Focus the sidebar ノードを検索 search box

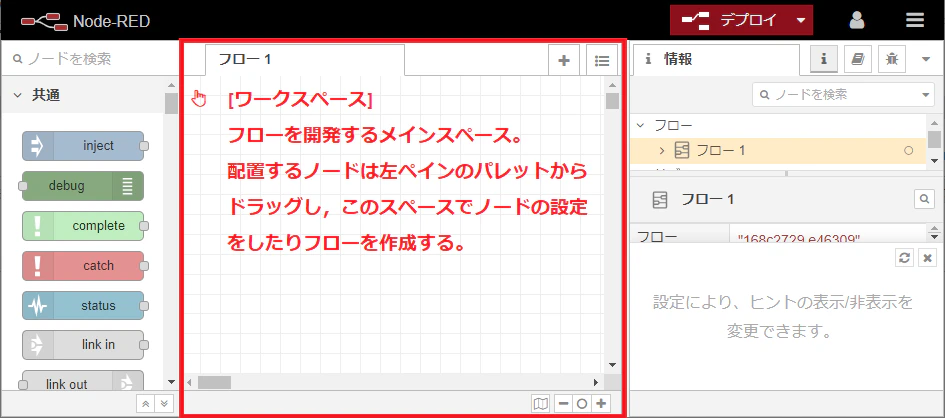tap(835, 95)
